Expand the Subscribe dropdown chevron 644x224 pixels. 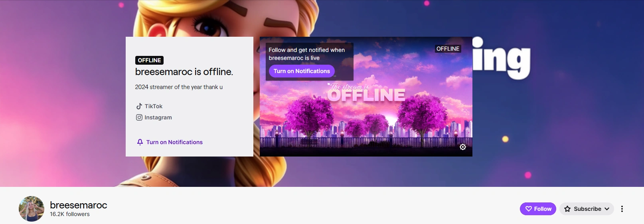tap(607, 209)
